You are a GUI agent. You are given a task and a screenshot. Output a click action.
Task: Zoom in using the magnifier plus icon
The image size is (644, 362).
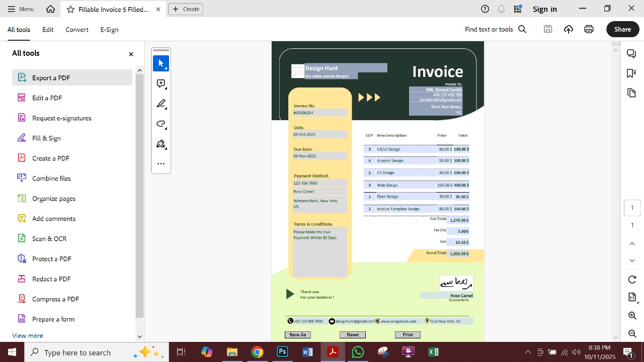[x=632, y=316]
